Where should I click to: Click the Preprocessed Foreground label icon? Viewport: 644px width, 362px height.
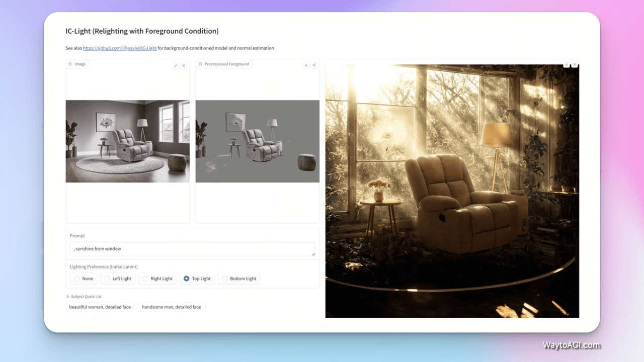pos(200,64)
